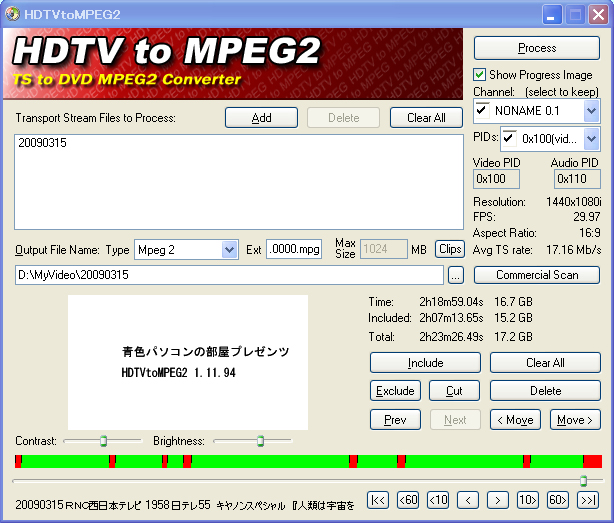Screen dimensions: 614x523
Task: Open the Channel dropdown list
Action: (x=591, y=110)
